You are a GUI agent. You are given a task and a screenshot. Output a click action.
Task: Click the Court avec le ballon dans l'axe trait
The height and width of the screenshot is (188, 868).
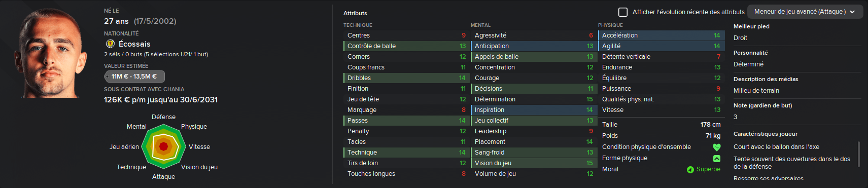coord(776,147)
